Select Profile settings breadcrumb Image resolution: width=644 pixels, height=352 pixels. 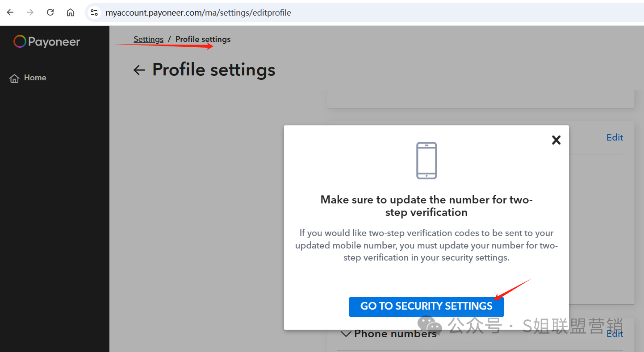(203, 39)
